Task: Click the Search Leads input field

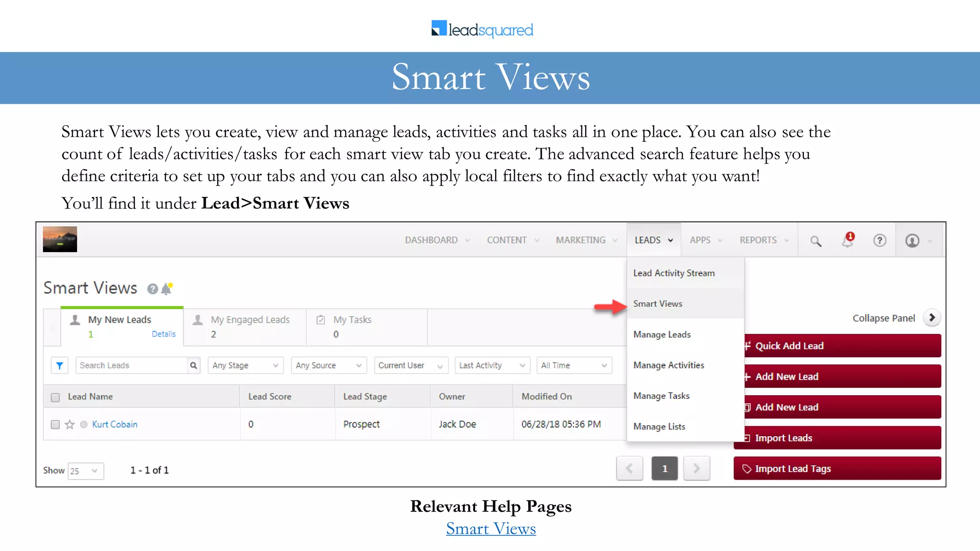Action: pos(132,365)
